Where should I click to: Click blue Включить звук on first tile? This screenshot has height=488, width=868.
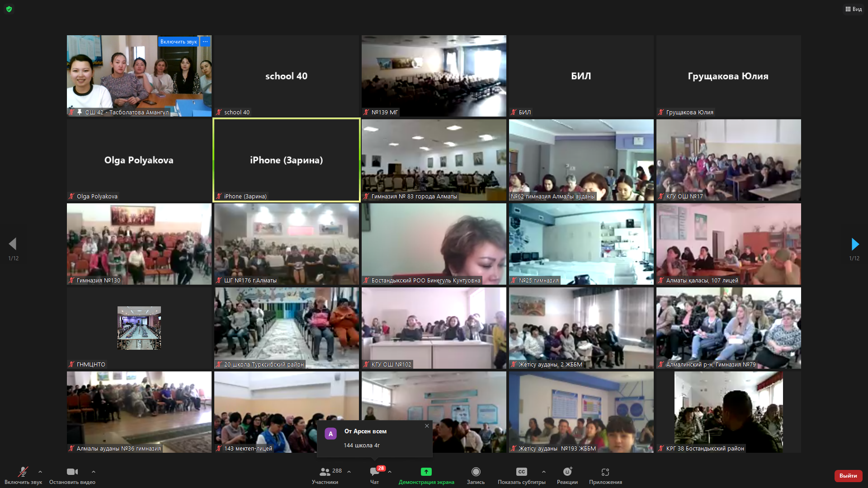click(179, 42)
